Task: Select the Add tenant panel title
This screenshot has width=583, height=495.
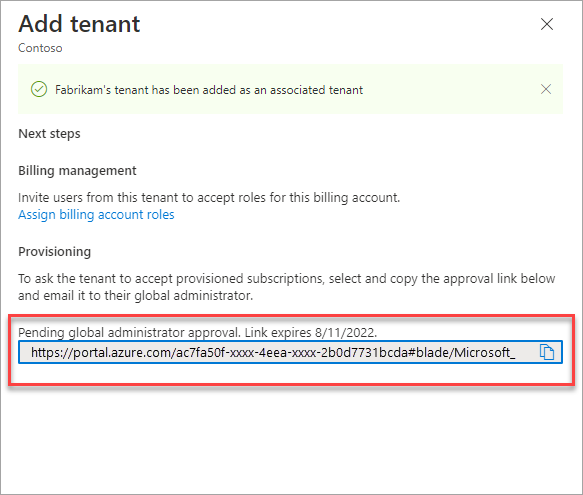Action: coord(79,24)
